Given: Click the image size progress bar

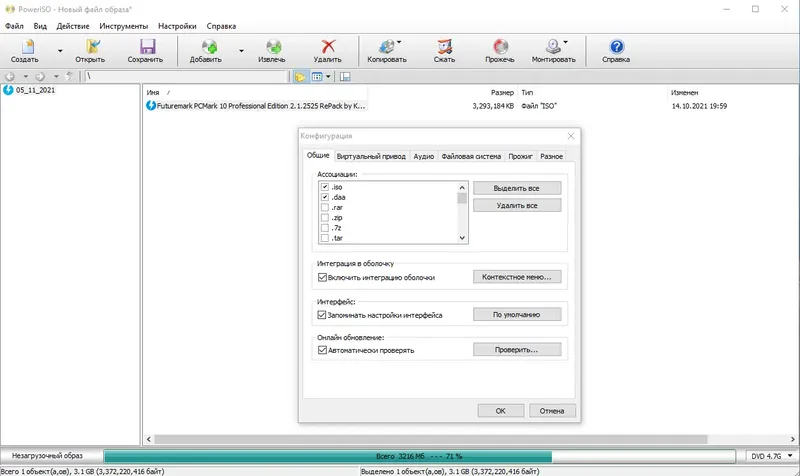Looking at the screenshot, I should (x=419, y=456).
